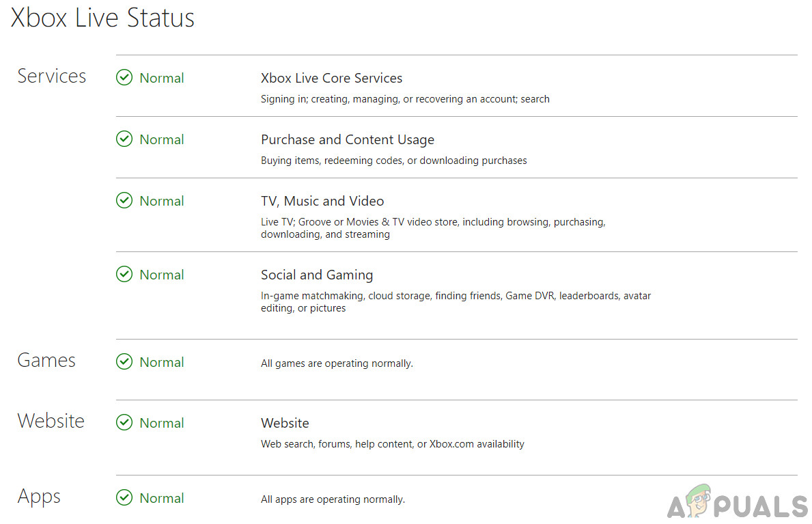Click the Games row status checkmark icon
The image size is (812, 524).
coord(124,362)
